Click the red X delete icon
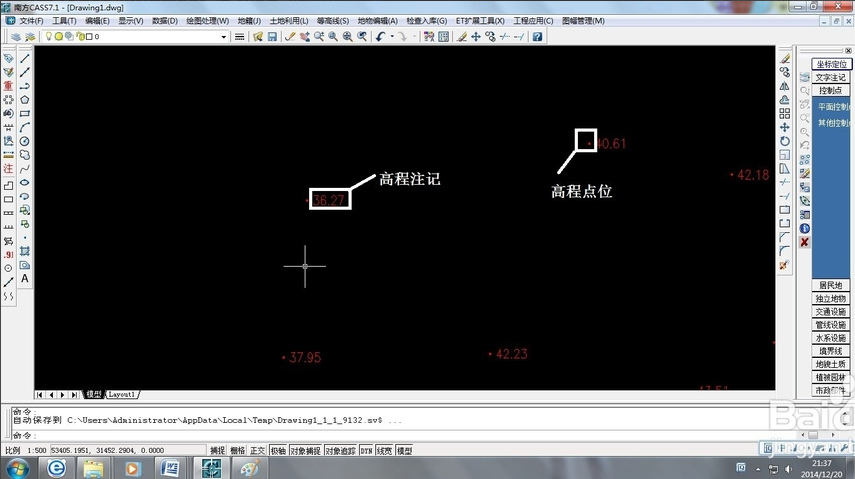The height and width of the screenshot is (479, 855). click(x=804, y=242)
